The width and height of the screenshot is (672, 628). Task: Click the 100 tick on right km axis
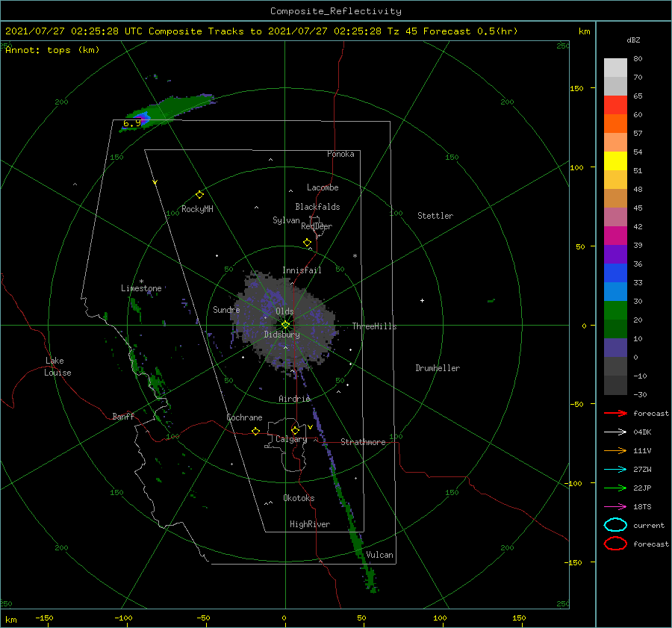pyautogui.click(x=576, y=167)
